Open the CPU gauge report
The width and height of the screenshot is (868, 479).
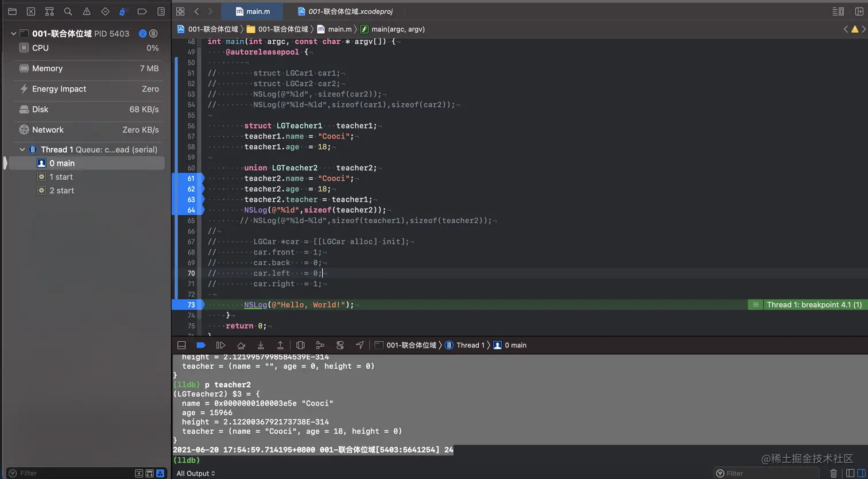[x=88, y=48]
